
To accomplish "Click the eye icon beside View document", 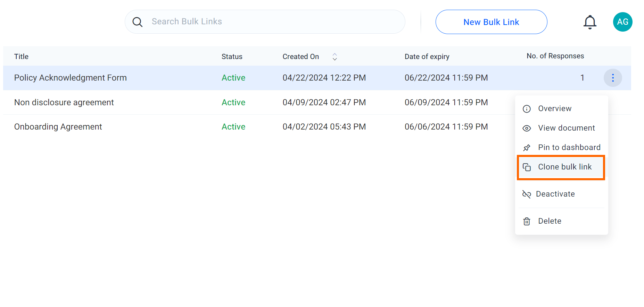I will (x=527, y=128).
